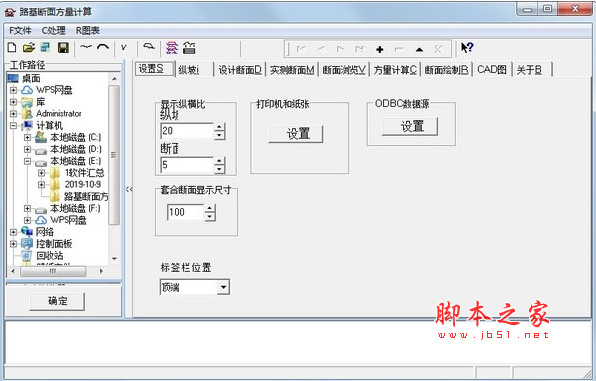
Task: Switch to the 断面绘制R tab
Action: (447, 70)
